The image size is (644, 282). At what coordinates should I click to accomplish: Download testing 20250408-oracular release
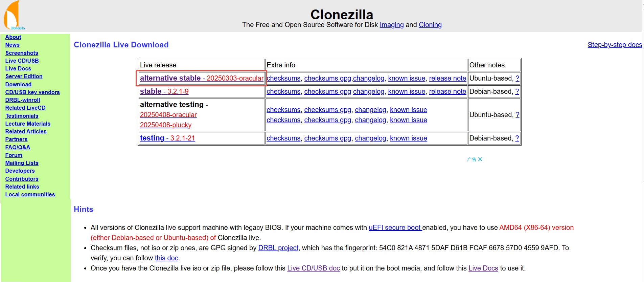click(x=168, y=115)
